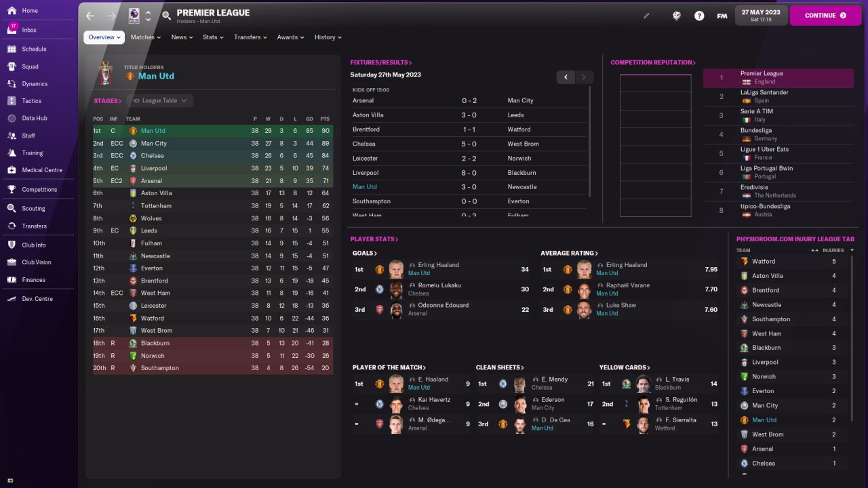The height and width of the screenshot is (488, 868).
Task: Expand the Transfers tab dropdown in top bar
Action: click(x=251, y=37)
